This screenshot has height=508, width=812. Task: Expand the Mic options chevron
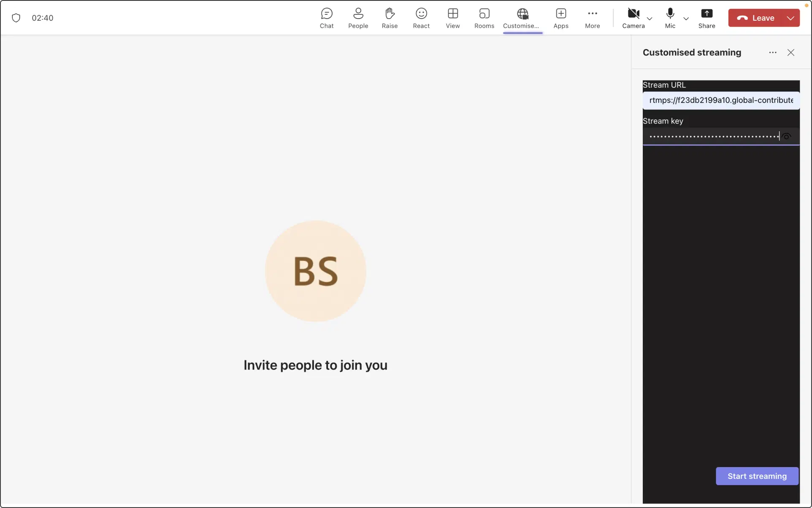tap(685, 19)
